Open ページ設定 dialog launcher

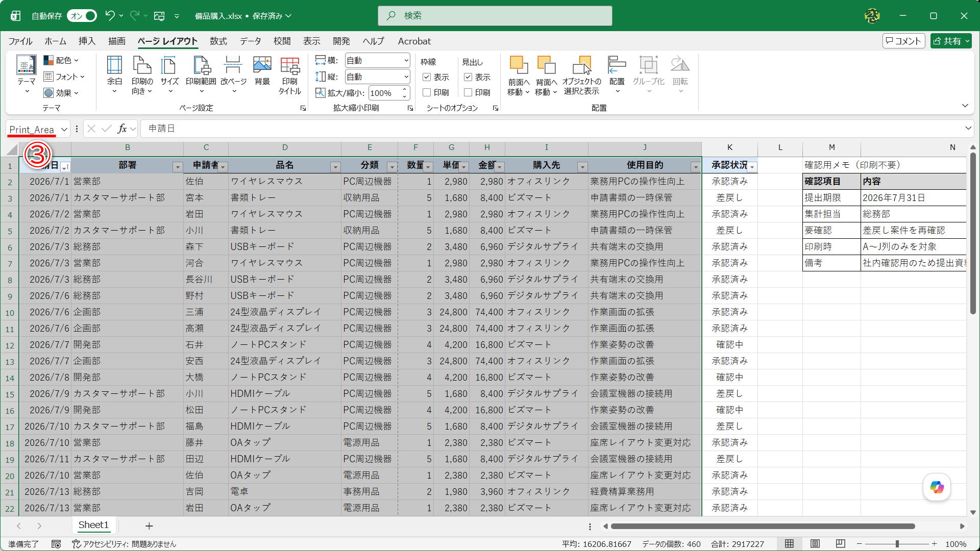coord(303,108)
